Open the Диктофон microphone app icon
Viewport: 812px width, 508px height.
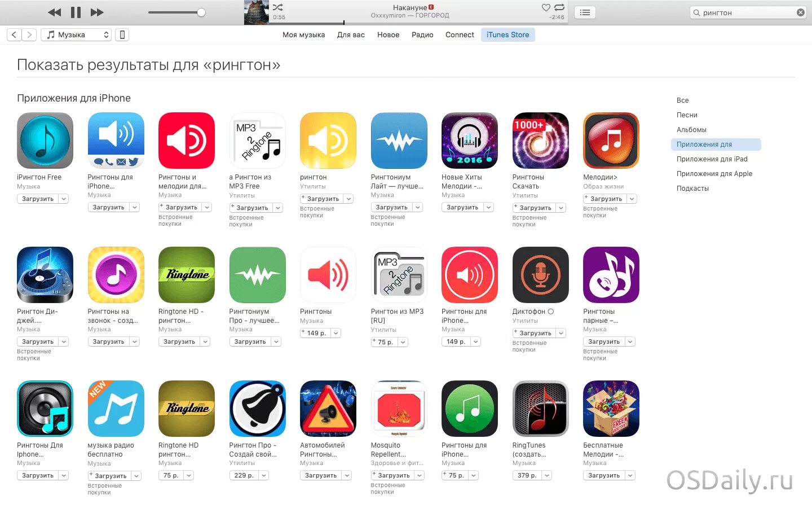pos(540,275)
